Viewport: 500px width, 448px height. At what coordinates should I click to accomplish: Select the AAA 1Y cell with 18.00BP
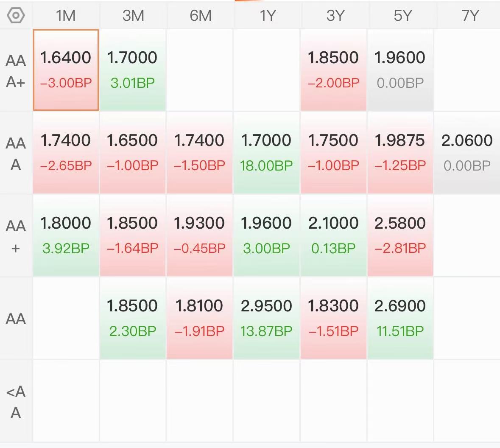(x=266, y=153)
